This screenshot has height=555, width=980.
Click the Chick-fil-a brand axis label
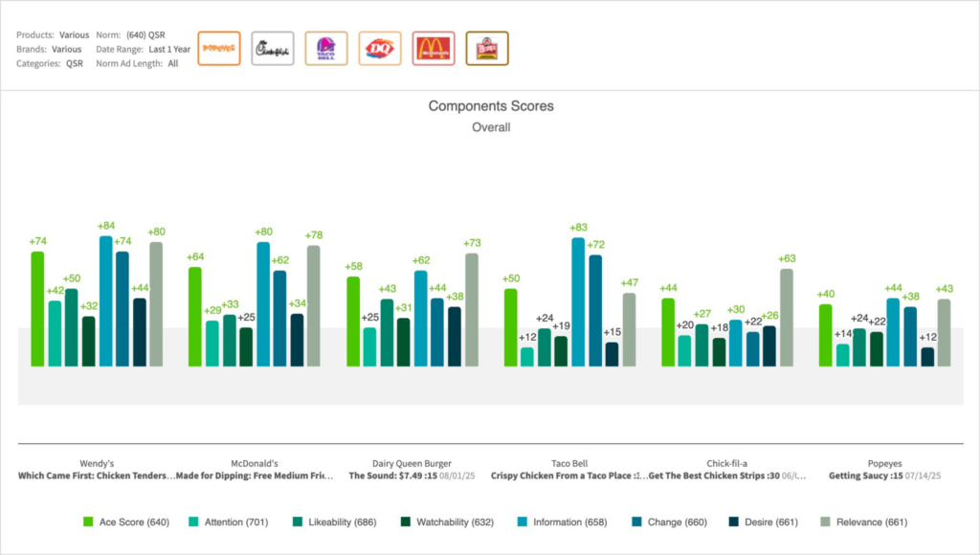(727, 464)
